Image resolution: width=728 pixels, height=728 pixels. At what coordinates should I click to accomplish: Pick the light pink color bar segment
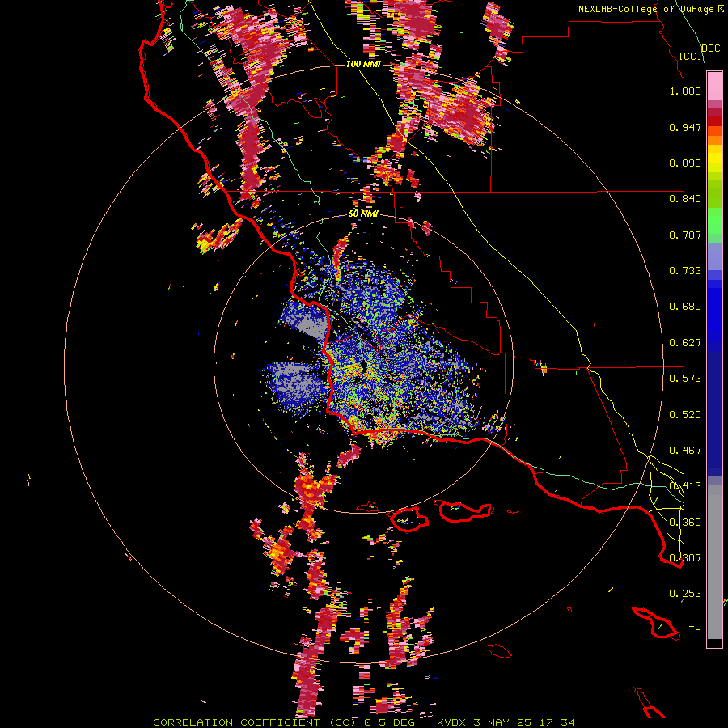coord(714,87)
